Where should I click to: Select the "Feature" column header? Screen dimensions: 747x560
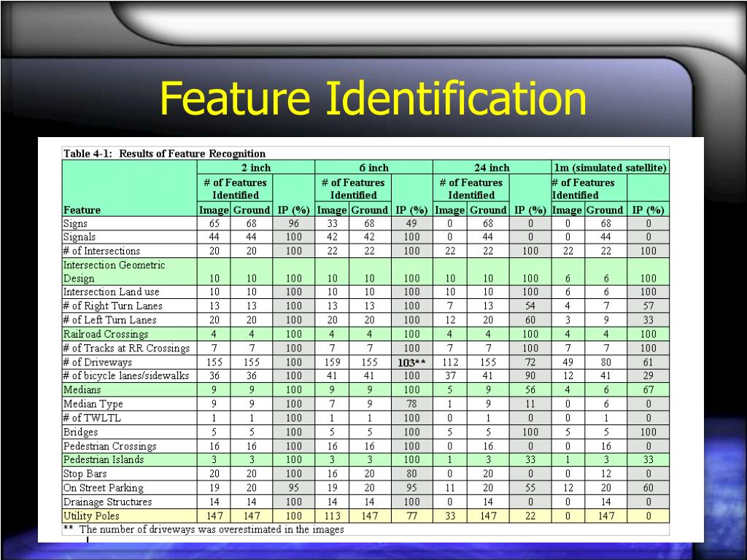pyautogui.click(x=82, y=210)
